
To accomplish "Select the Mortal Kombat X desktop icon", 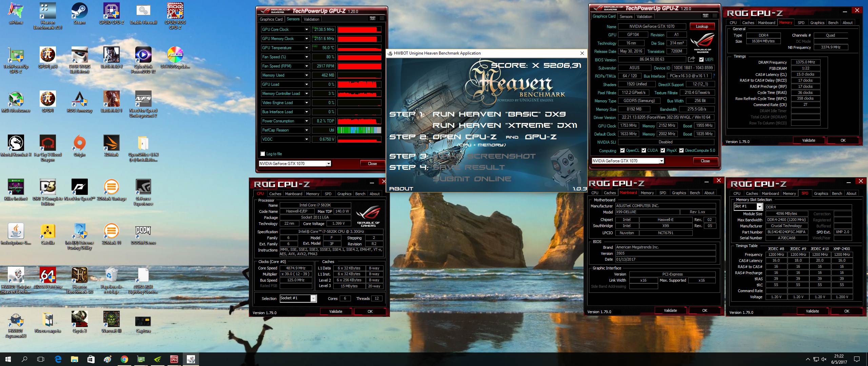I will pos(16,146).
